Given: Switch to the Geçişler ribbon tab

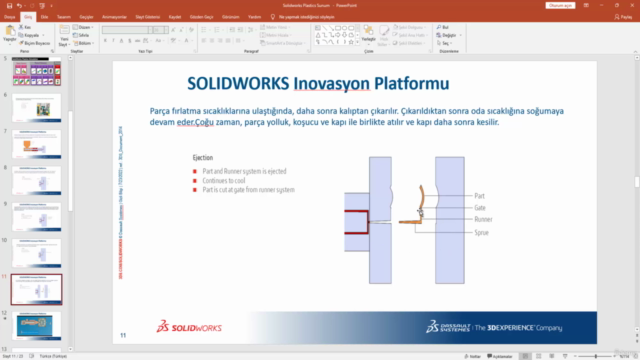Looking at the screenshot, I should [x=86, y=17].
